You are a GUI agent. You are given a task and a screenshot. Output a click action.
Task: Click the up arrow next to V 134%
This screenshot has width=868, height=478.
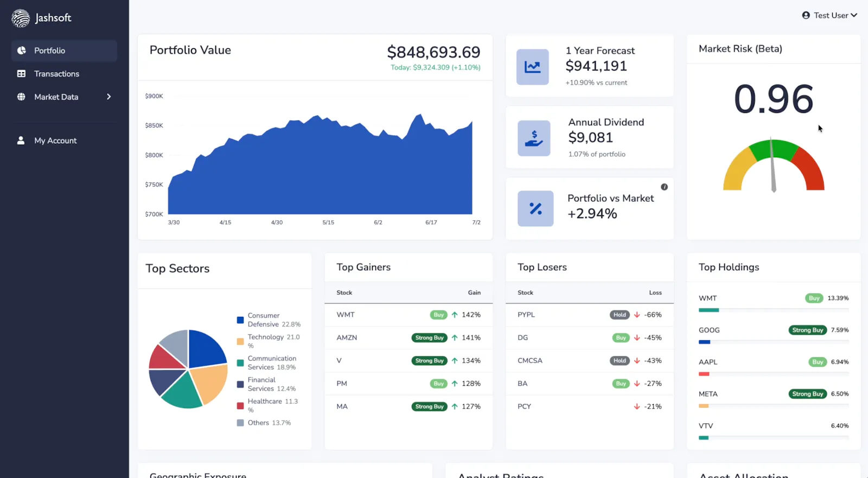coord(455,361)
